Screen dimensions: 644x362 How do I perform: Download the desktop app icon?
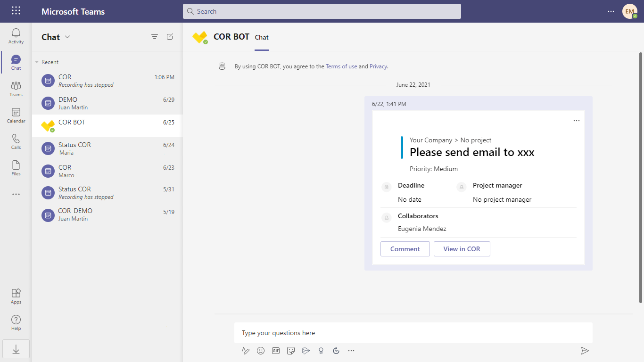click(16, 349)
